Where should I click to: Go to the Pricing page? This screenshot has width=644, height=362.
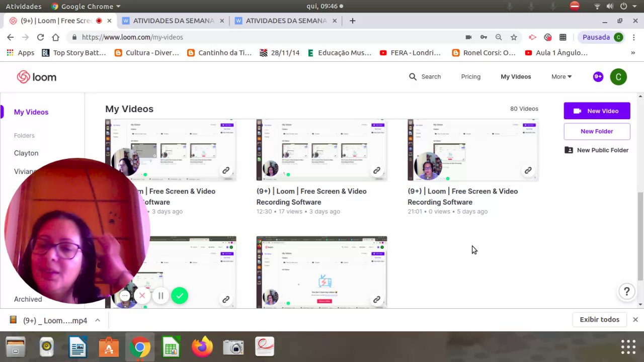[471, 77]
